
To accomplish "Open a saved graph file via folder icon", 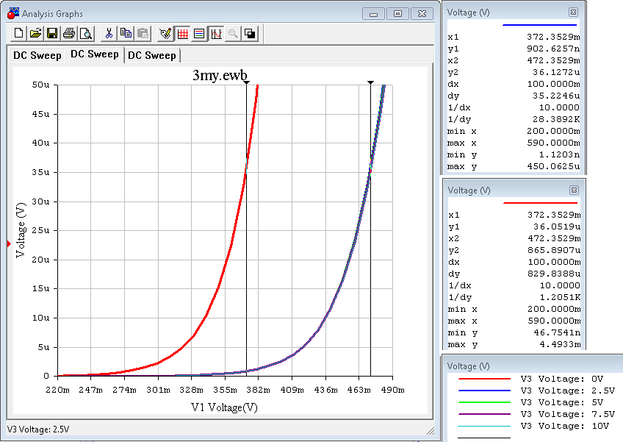I will coord(36,34).
